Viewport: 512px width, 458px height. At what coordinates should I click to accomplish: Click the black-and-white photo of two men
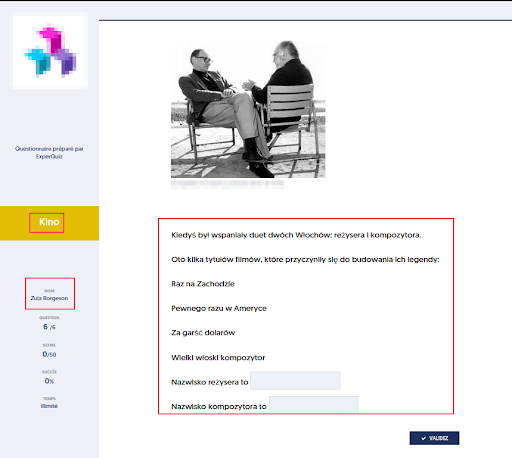click(x=248, y=109)
